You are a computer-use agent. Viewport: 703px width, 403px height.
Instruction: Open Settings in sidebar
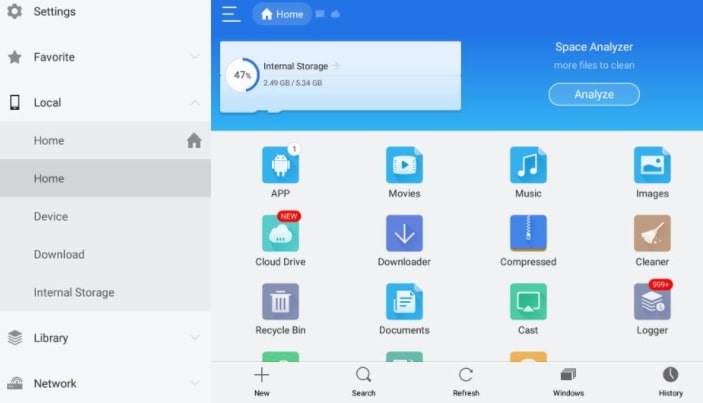(105, 12)
